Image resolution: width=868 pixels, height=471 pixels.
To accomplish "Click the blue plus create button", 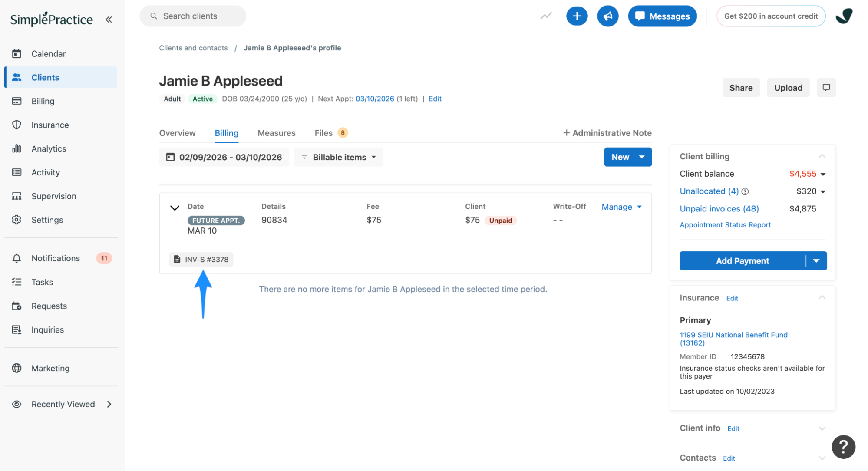I will 577,16.
